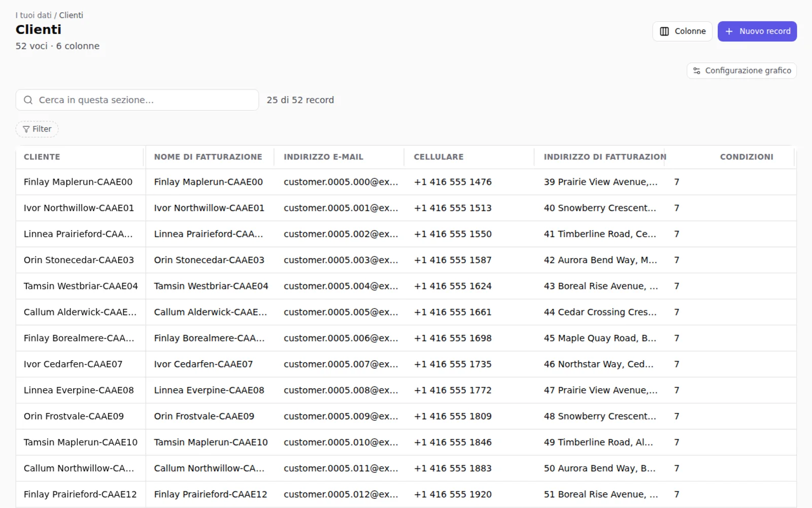
Task: Sort by the Cliente column header
Action: point(42,157)
